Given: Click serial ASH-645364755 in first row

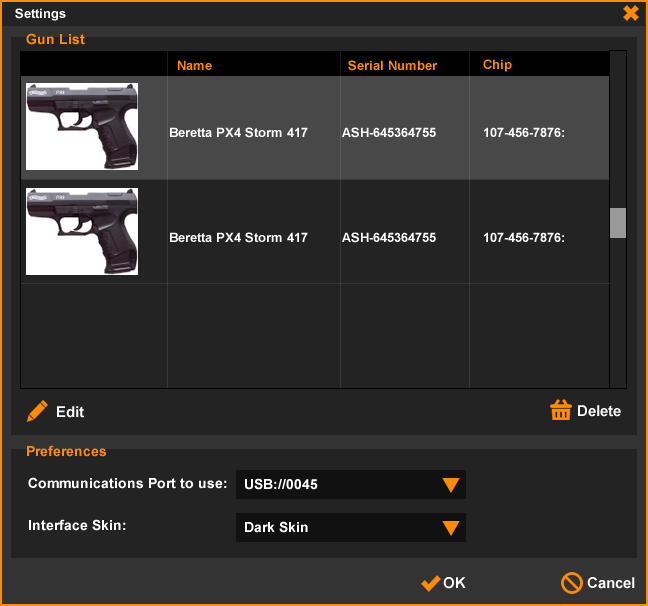Looking at the screenshot, I should (389, 133).
